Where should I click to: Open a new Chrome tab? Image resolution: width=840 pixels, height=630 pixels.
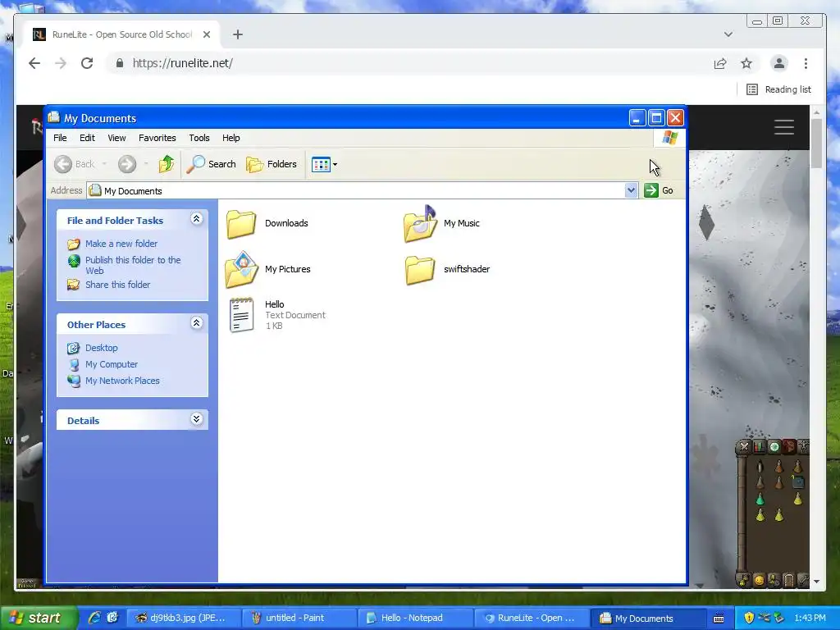[x=238, y=34]
